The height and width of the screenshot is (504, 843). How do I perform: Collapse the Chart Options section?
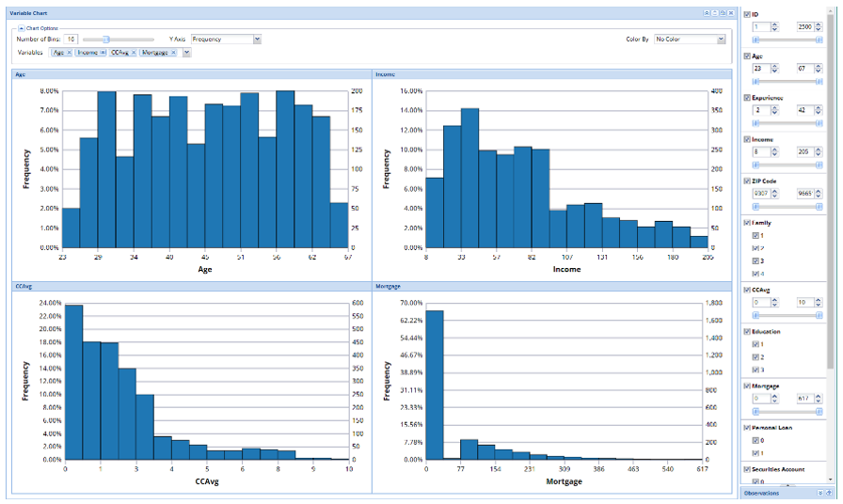point(22,28)
